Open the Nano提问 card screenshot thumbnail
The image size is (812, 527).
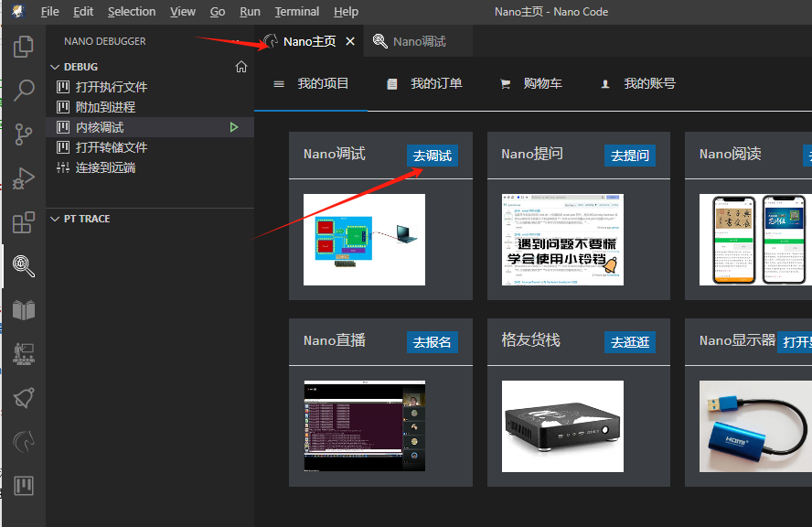(562, 240)
